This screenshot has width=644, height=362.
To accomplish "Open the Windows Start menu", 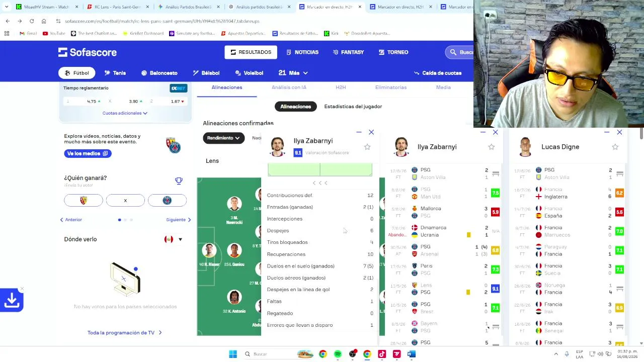I will pyautogui.click(x=233, y=354).
